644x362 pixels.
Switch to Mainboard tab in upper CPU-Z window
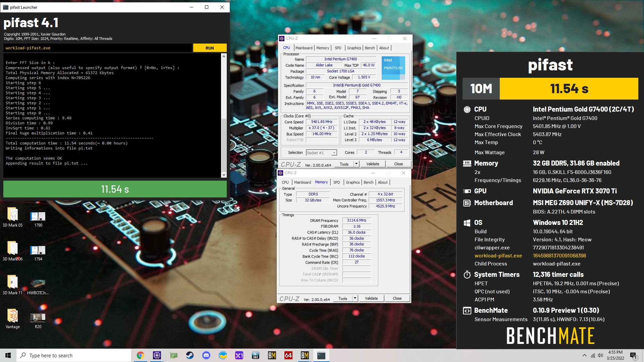(304, 48)
